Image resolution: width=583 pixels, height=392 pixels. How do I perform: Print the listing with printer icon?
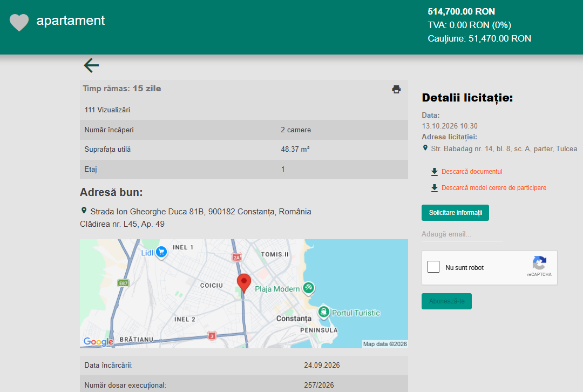tap(396, 89)
